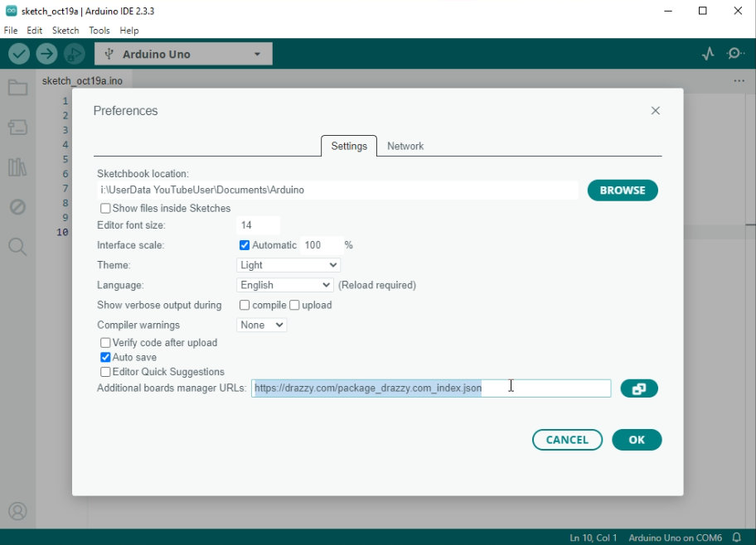Viewport: 756px width, 545px height.
Task: Close the Preferences dialog with the X
Action: coord(655,111)
